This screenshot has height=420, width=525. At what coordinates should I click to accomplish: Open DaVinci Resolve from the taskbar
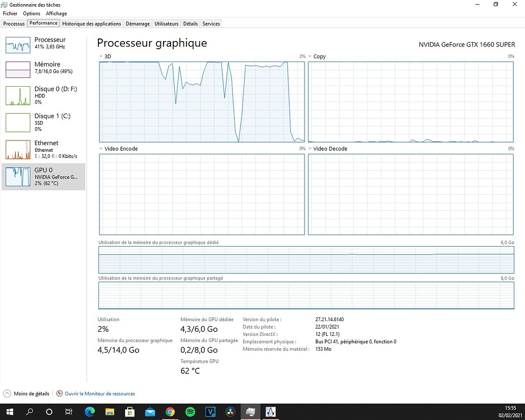[230, 412]
